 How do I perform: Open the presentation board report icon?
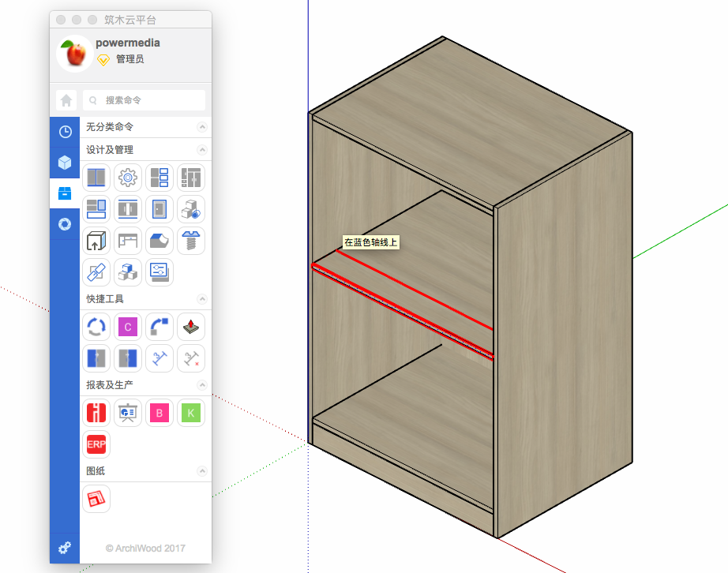click(127, 413)
